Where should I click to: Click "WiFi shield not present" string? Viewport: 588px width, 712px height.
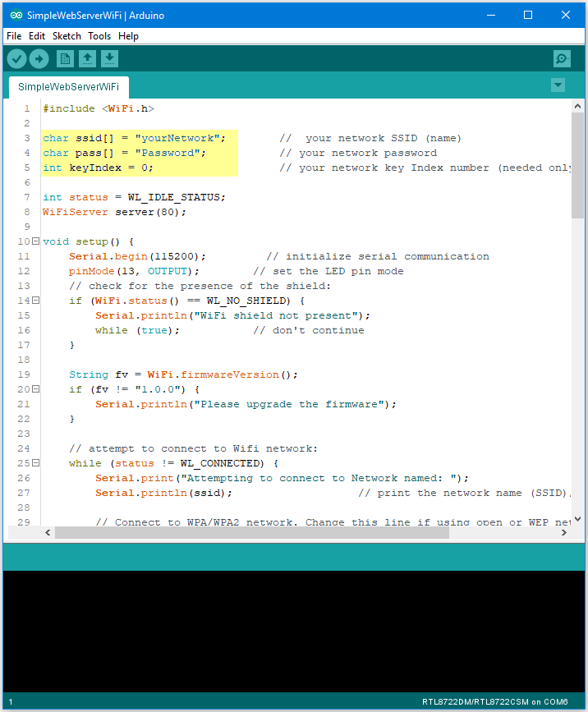point(276,315)
